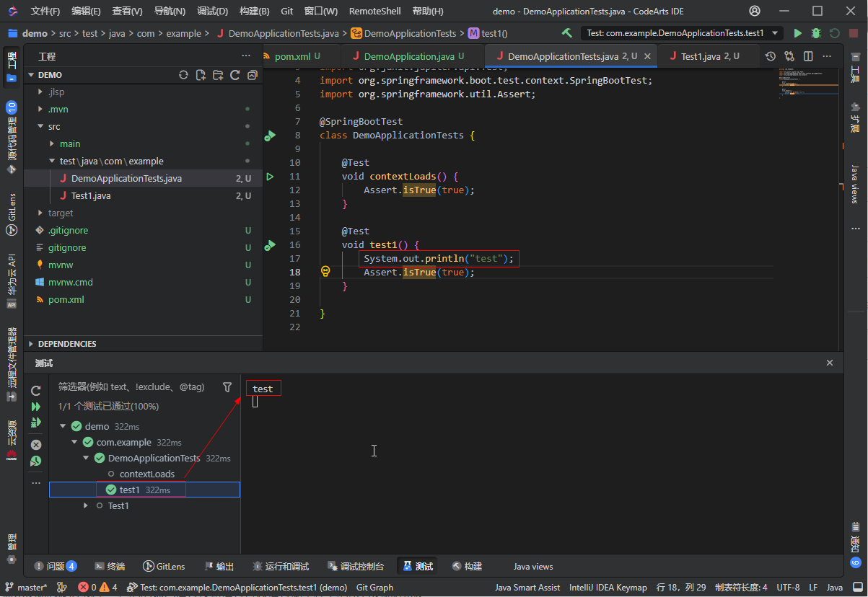Click the debug bug icon in toolbar
Screen dimensions: 868x597
[x=816, y=33]
